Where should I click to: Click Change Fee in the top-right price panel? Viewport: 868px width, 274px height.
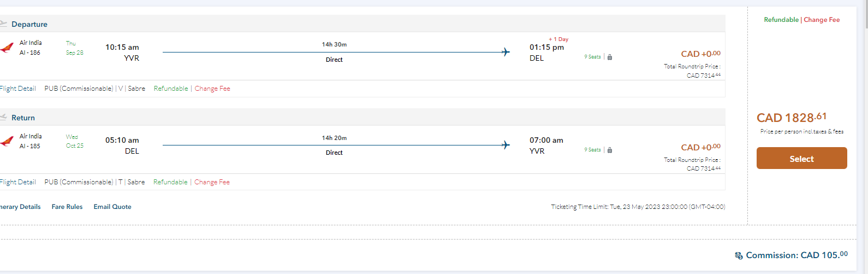(x=822, y=20)
